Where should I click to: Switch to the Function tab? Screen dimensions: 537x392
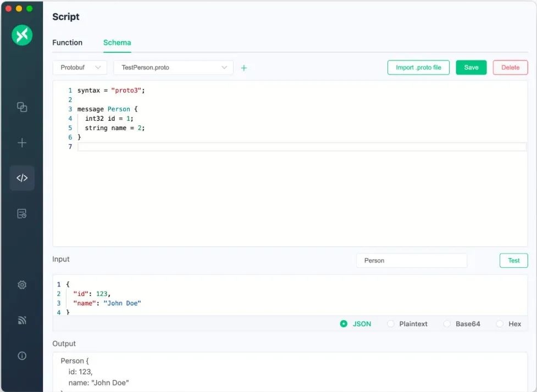point(67,42)
